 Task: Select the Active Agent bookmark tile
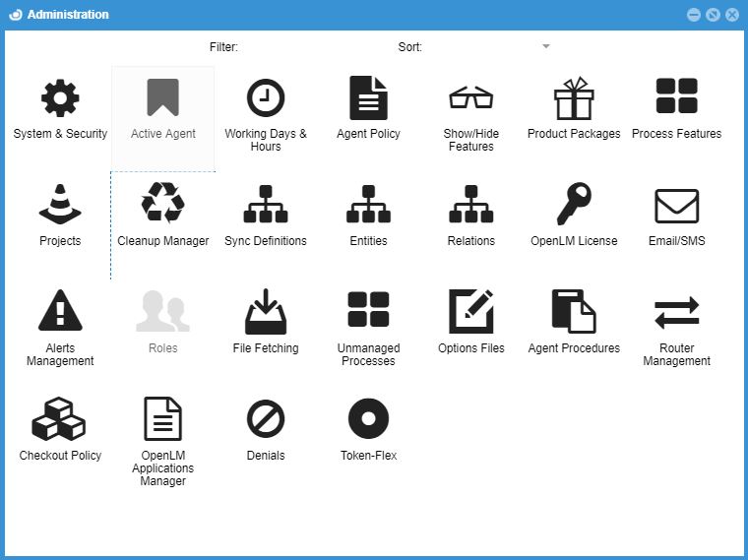(163, 108)
